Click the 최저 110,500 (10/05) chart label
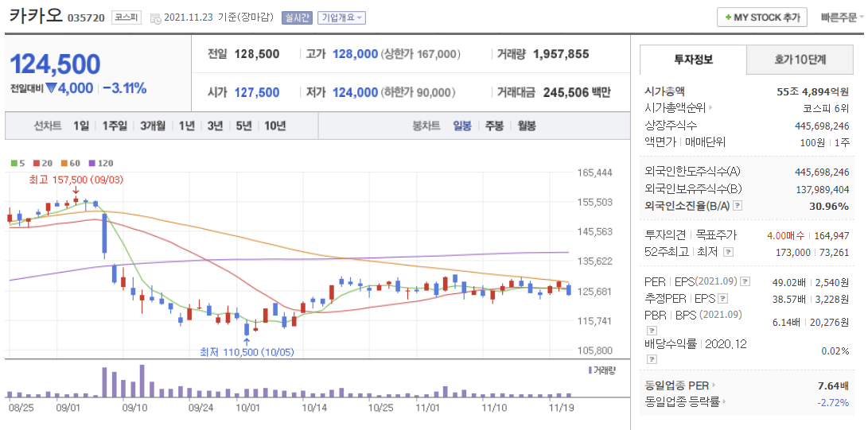Viewport: 868px width, 430px height. (248, 352)
